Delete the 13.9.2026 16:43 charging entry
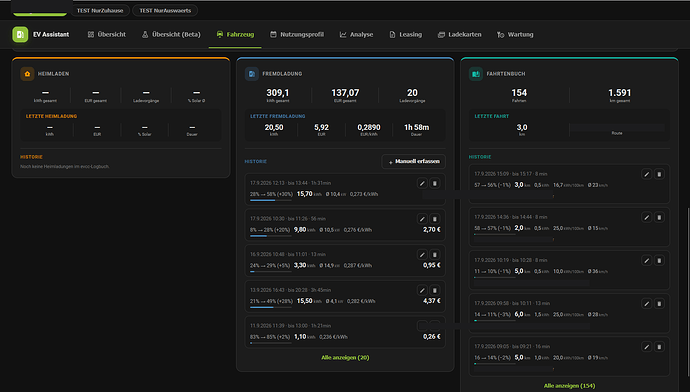Viewport: 690px width, 392px height. pyautogui.click(x=434, y=290)
